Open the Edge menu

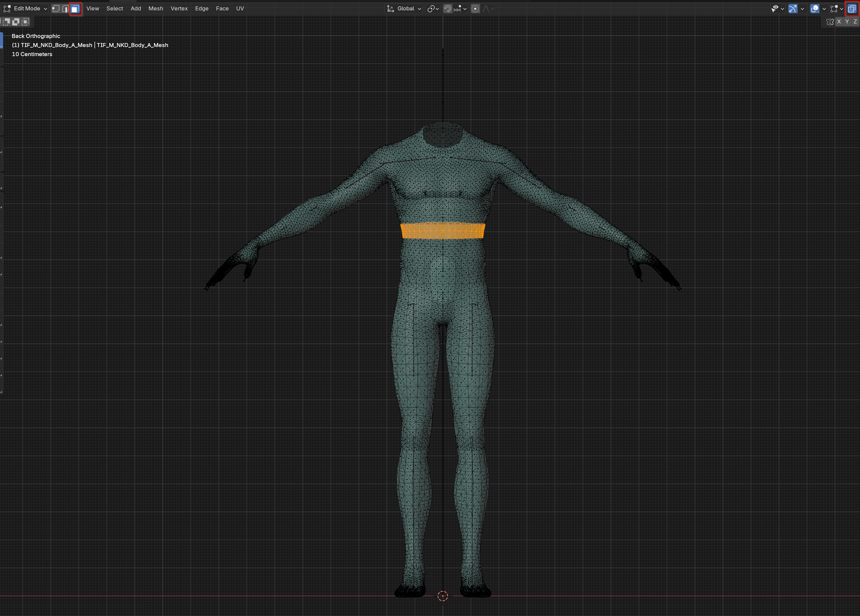point(202,8)
